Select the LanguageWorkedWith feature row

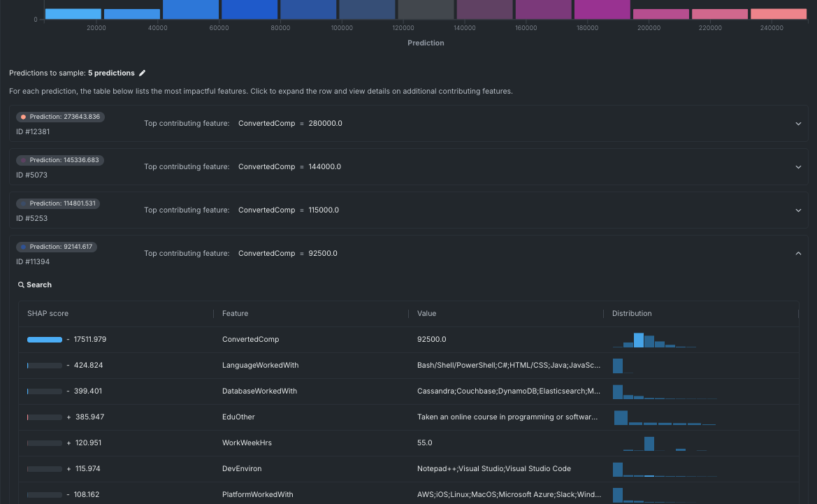pos(259,366)
